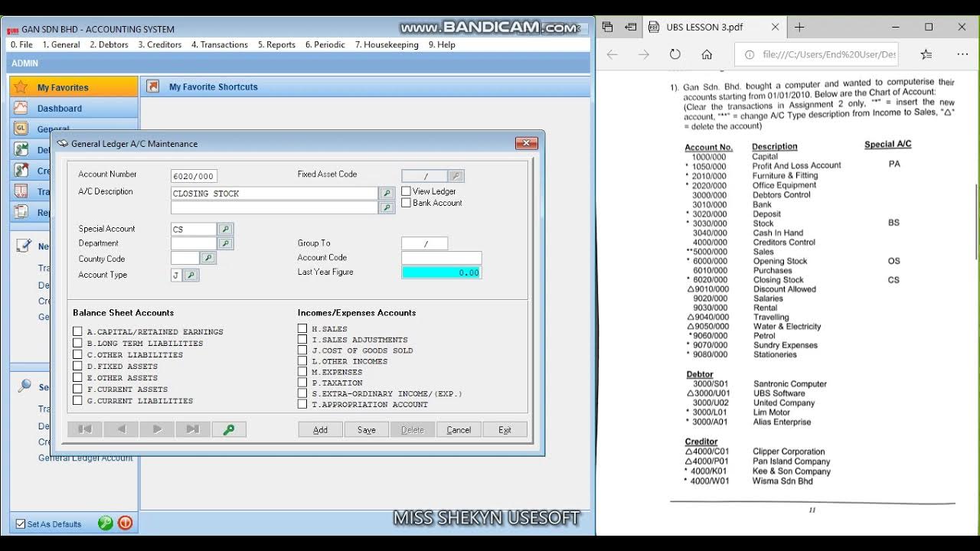
Task: Untick the Set As Defaults checkbox
Action: 21,524
